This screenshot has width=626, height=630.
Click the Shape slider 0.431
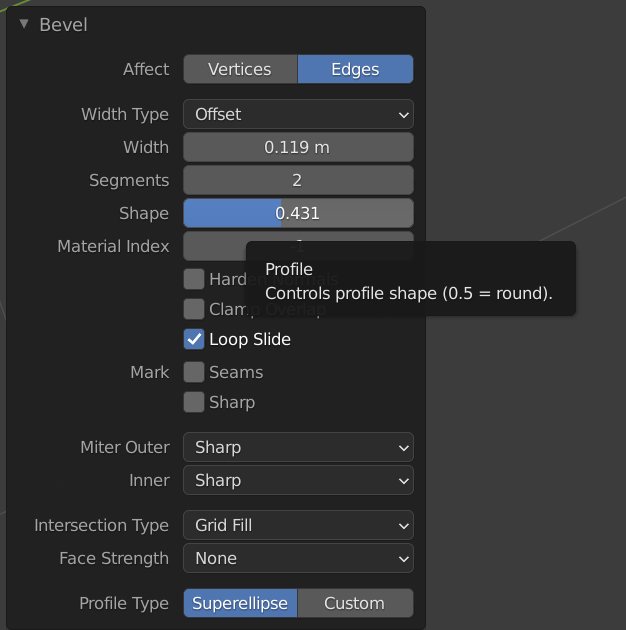298,213
